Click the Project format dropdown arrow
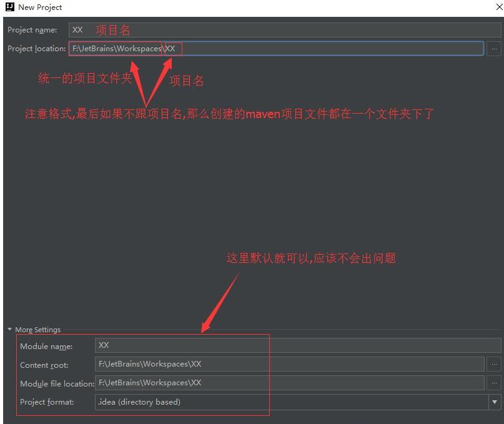The height and width of the screenshot is (424, 504). [x=495, y=402]
